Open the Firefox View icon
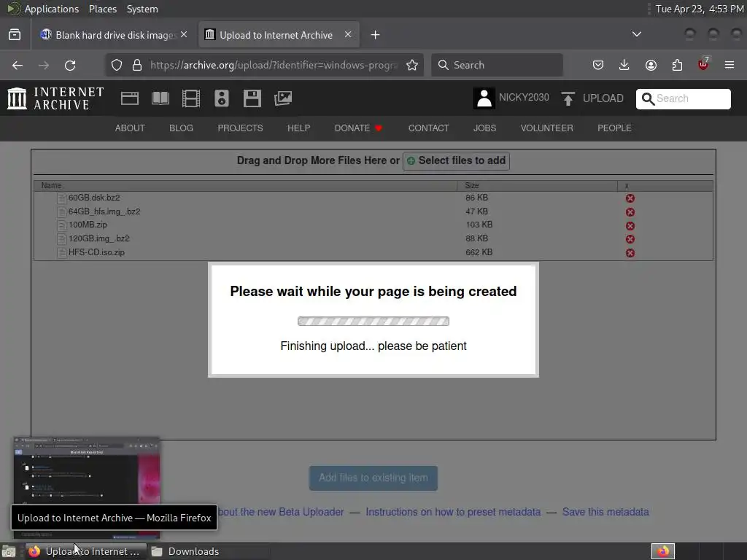This screenshot has height=560, width=747. coord(15,35)
